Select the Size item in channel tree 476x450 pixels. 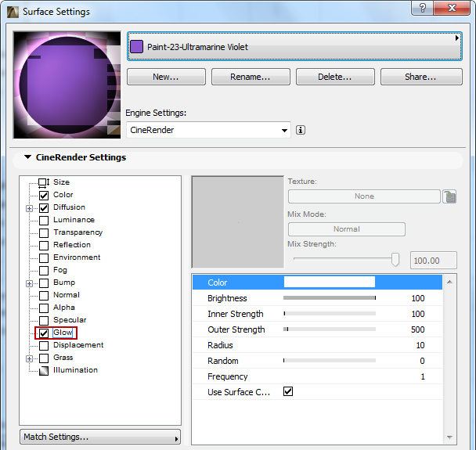[61, 182]
